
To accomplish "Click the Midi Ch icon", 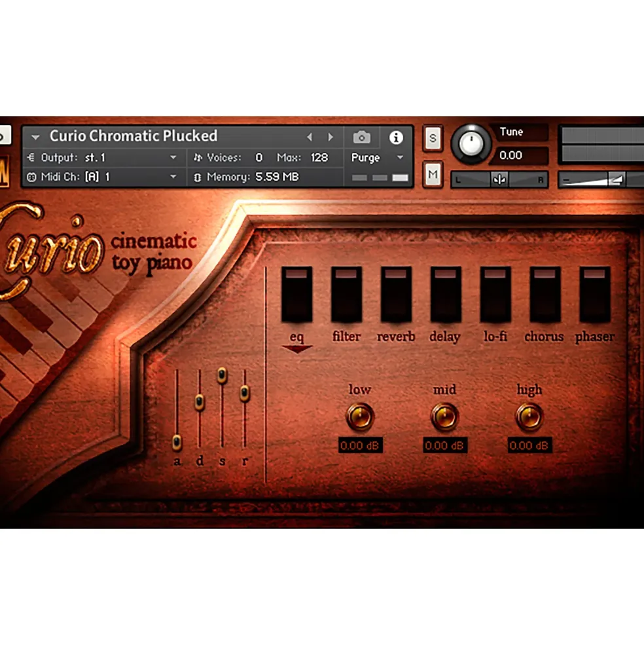I will (x=31, y=177).
